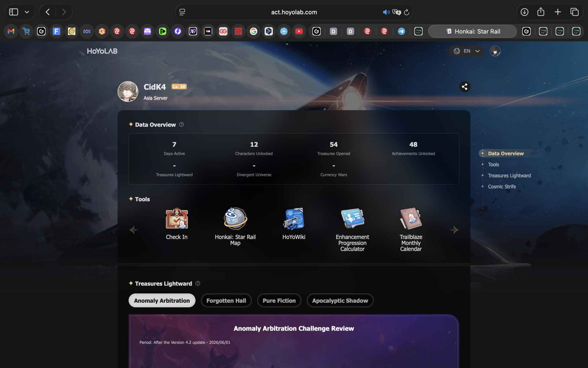
Task: Go back with Safari back button
Action: 47,12
